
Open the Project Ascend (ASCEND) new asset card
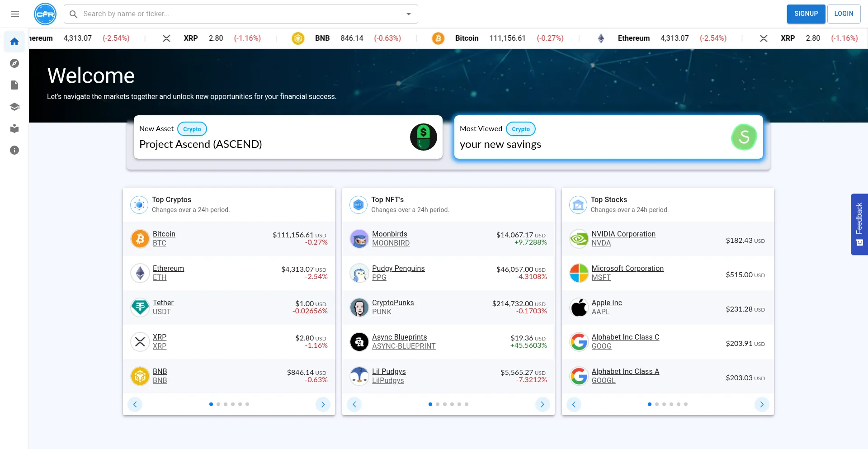coord(288,137)
